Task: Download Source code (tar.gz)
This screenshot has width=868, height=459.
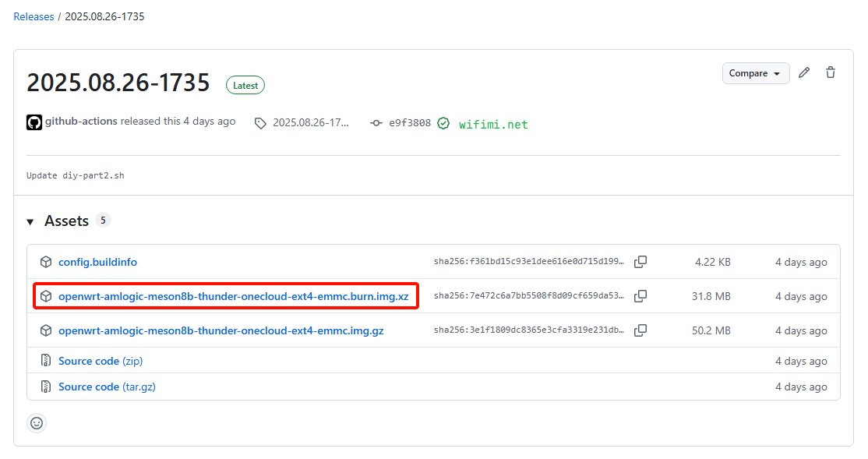Action: coord(107,387)
